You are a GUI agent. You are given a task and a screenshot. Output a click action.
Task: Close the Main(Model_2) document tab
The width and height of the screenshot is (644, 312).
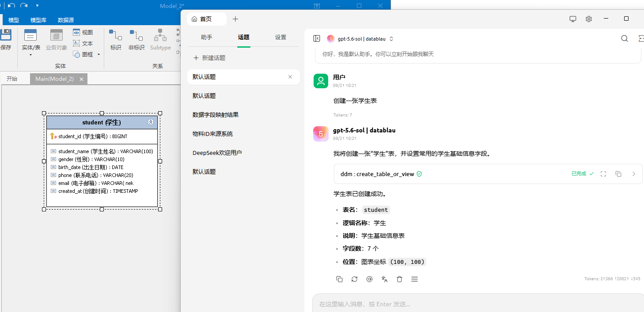[81, 79]
